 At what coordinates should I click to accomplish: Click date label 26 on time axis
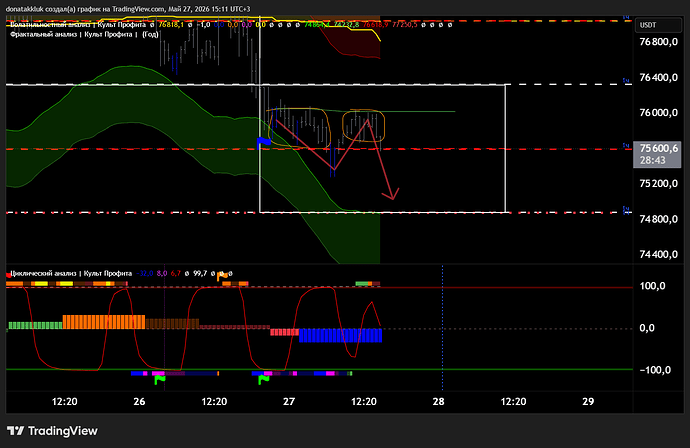click(139, 401)
